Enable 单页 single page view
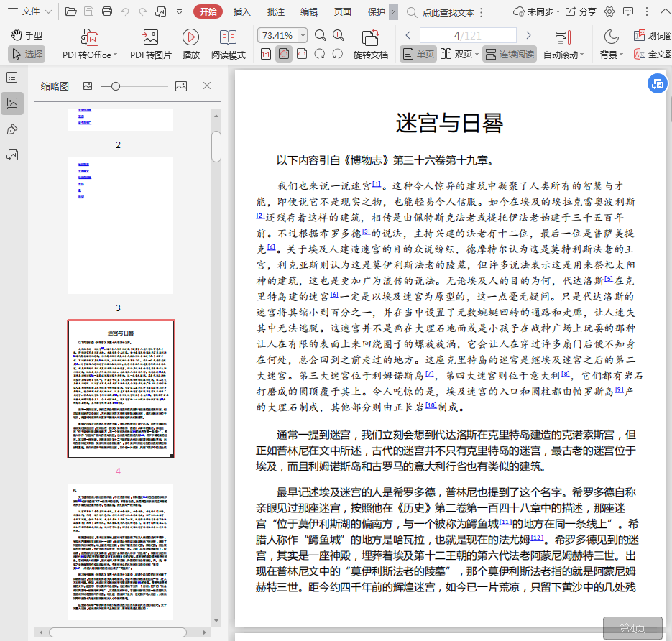The height and width of the screenshot is (641, 672). tap(418, 54)
